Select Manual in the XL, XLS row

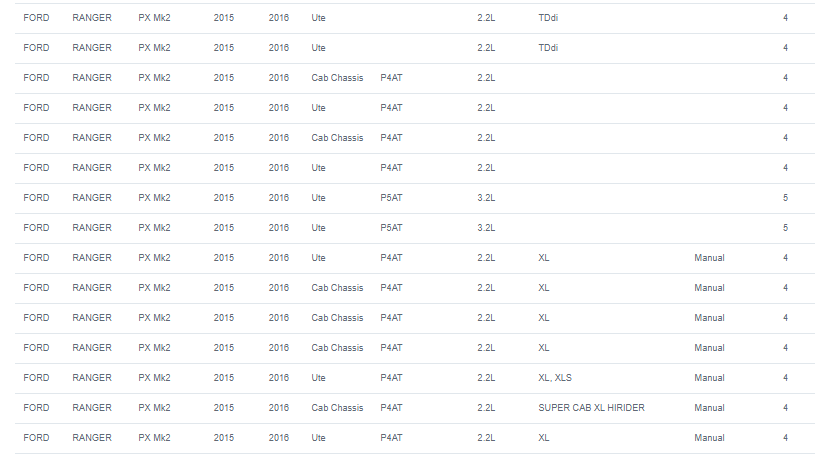point(709,378)
